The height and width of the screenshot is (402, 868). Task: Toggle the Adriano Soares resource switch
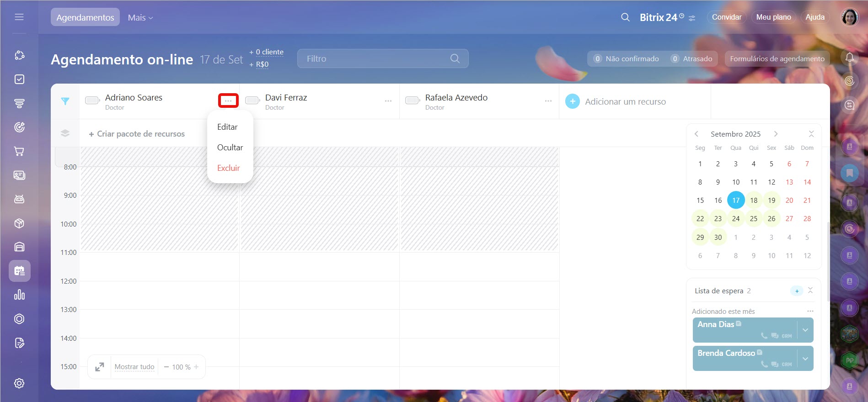[x=92, y=100]
